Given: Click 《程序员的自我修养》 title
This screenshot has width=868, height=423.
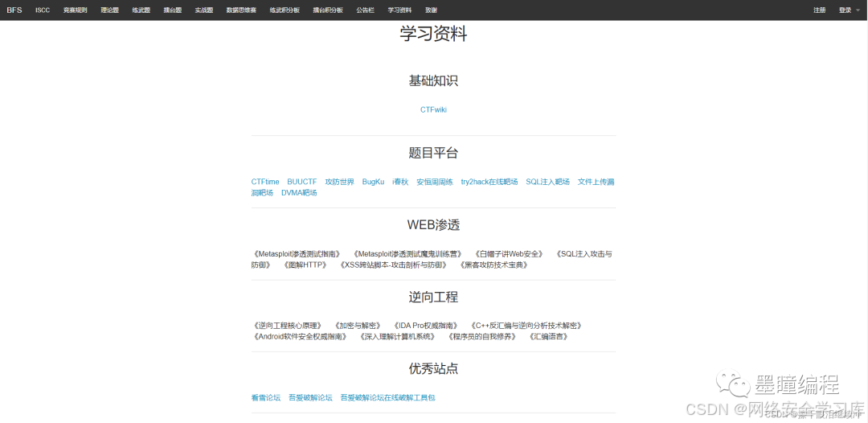Looking at the screenshot, I should tap(481, 337).
